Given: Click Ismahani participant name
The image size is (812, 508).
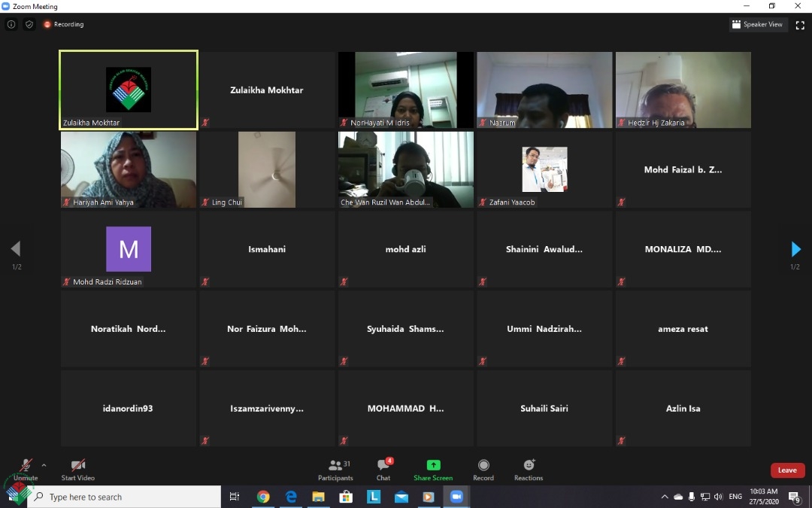Looking at the screenshot, I should pos(267,249).
